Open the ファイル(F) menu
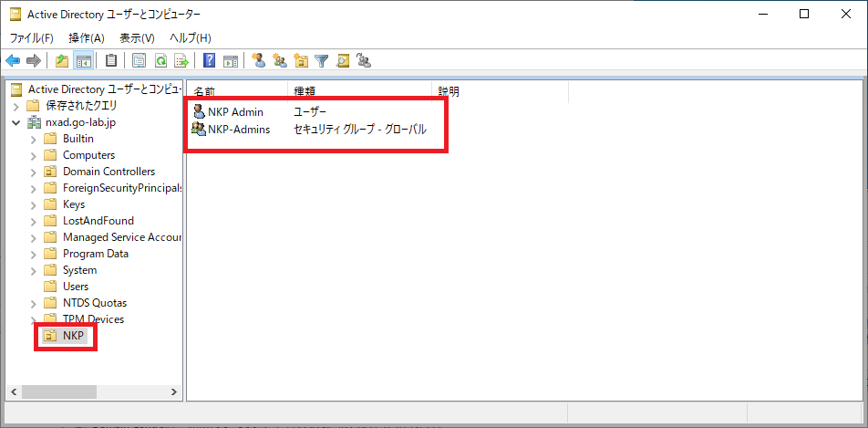This screenshot has height=428, width=868. point(32,38)
